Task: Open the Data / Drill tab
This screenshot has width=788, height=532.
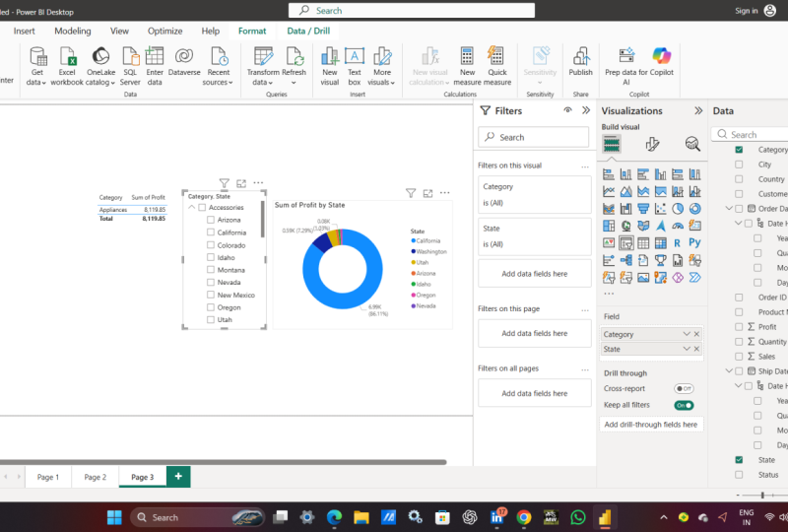Action: pos(308,32)
